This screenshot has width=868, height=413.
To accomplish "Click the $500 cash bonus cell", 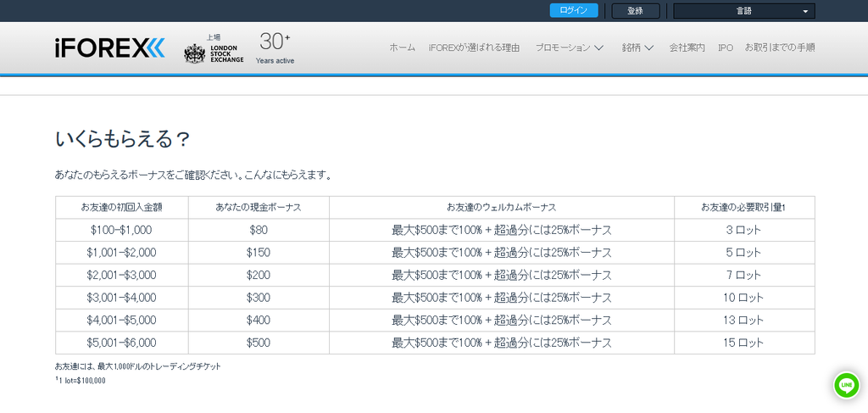I will [259, 343].
